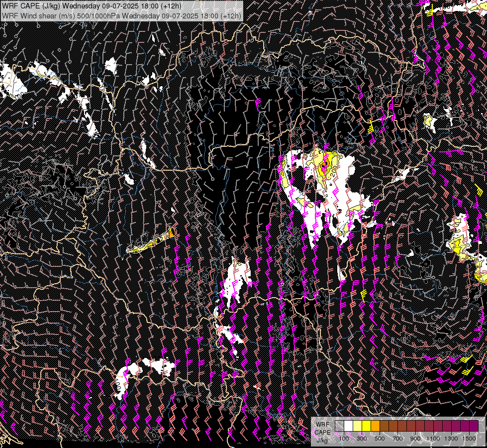Click the 1100 label on the legend
The width and height of the screenshot is (487, 448).
(433, 439)
